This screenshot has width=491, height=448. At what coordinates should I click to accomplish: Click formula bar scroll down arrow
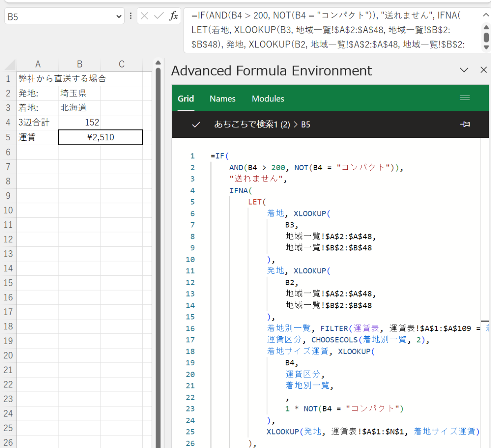click(486, 47)
